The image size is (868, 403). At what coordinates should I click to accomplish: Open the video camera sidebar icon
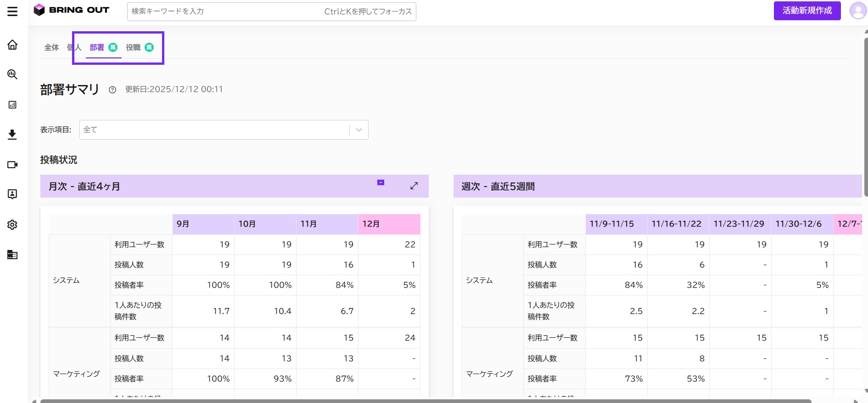[x=12, y=165]
